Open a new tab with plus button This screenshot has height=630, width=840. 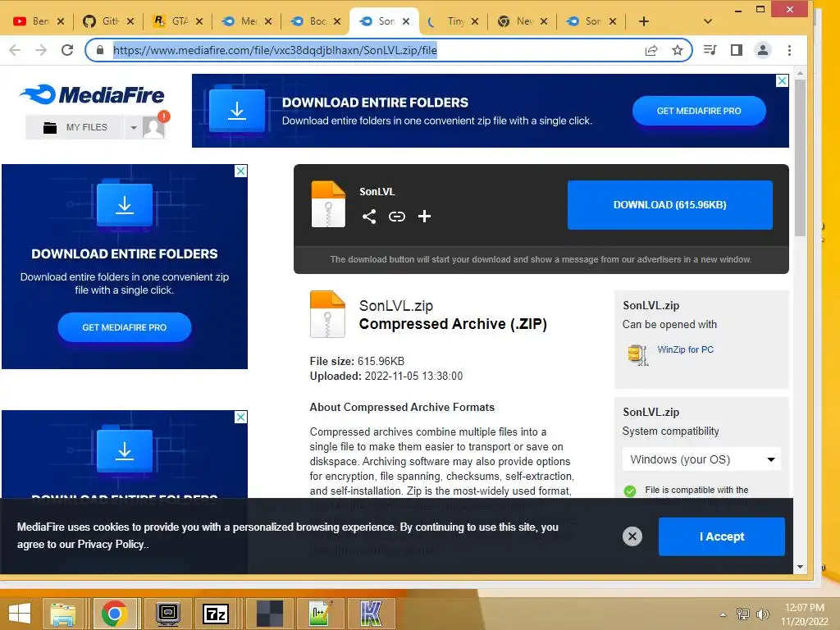tap(644, 21)
